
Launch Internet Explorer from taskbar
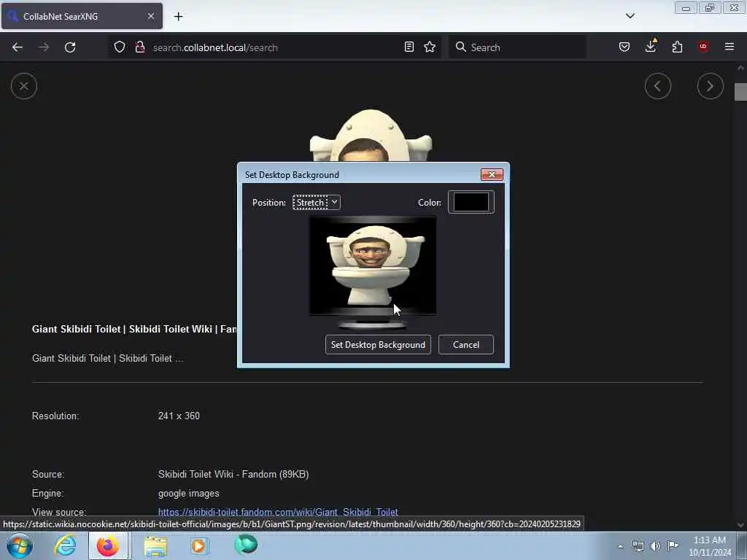click(x=65, y=545)
